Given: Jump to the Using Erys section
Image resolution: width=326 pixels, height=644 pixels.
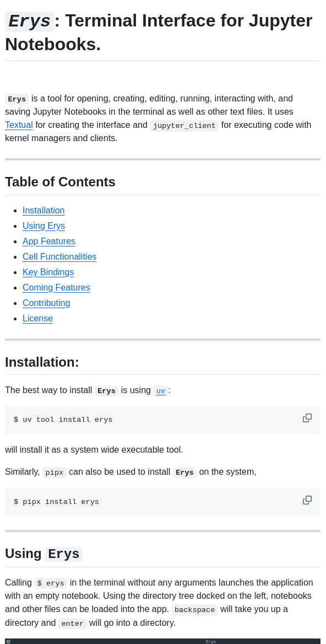Looking at the screenshot, I should coord(44,226).
